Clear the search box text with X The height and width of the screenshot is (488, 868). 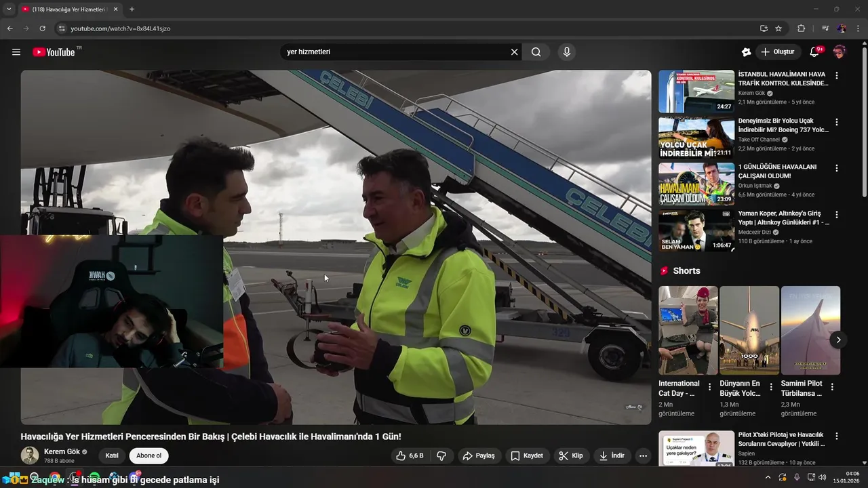click(x=514, y=52)
